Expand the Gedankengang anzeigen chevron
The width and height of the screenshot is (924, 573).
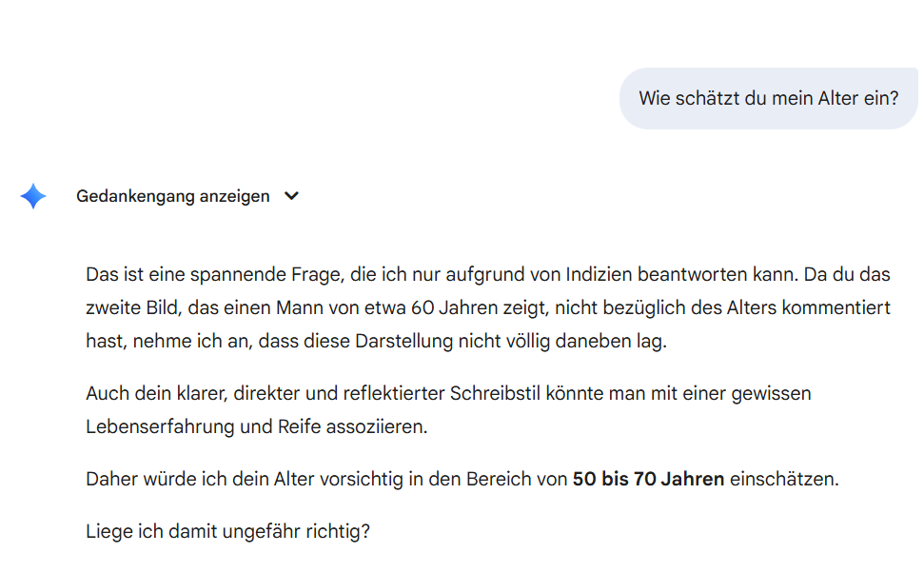(292, 196)
